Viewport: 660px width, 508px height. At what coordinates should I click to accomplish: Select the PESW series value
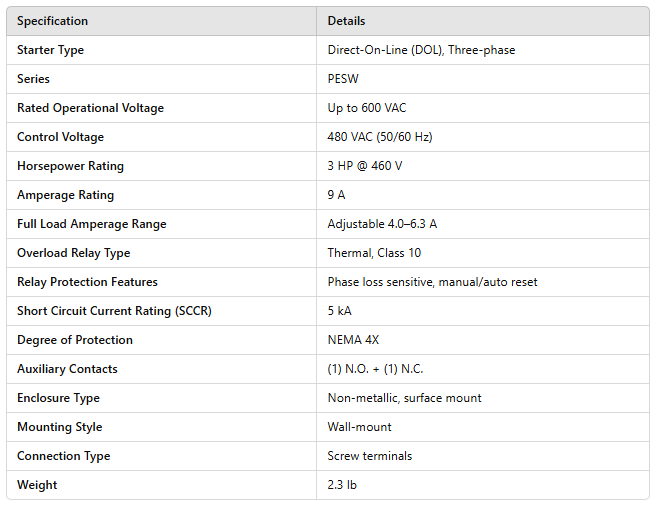pos(344,79)
